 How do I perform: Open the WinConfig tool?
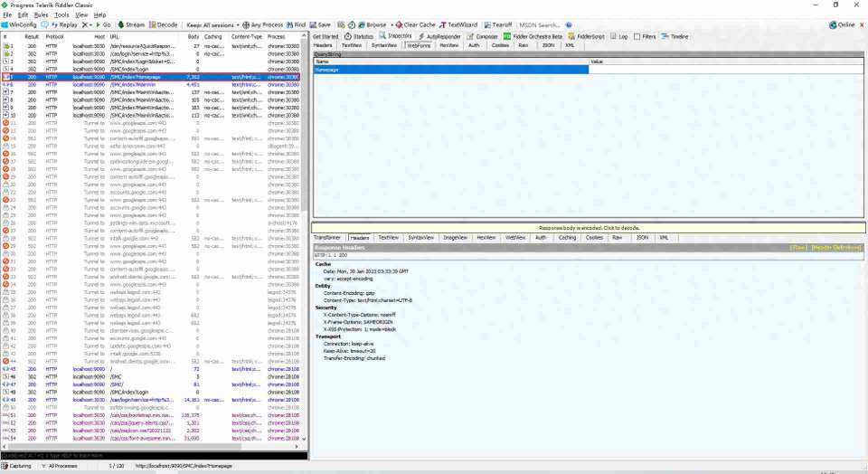pyautogui.click(x=19, y=25)
